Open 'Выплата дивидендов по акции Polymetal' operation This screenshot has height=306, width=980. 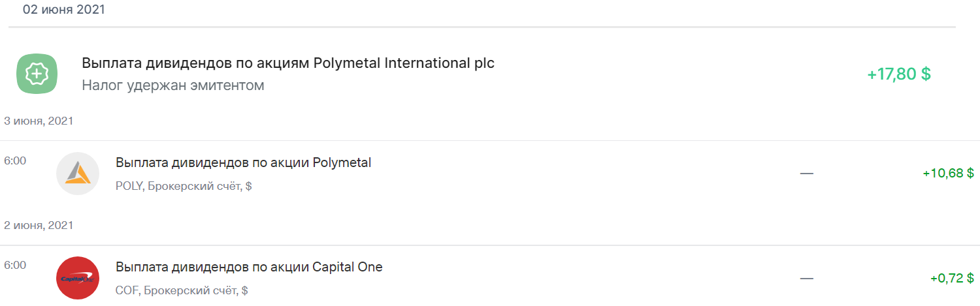[x=244, y=162]
